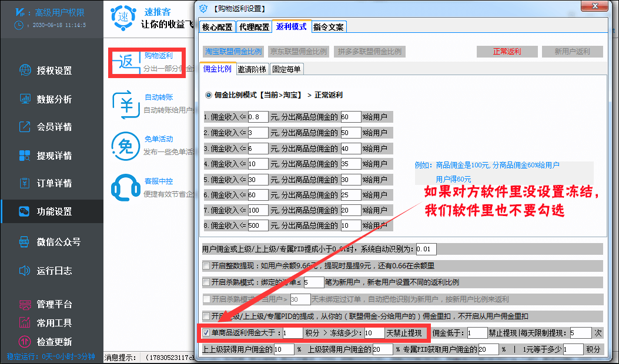Click the clock icon beside the date
The width and height of the screenshot is (619, 364).
(19, 25)
